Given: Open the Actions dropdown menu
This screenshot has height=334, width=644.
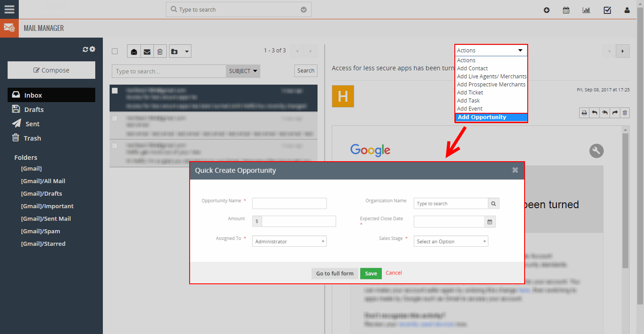Looking at the screenshot, I should 491,50.
